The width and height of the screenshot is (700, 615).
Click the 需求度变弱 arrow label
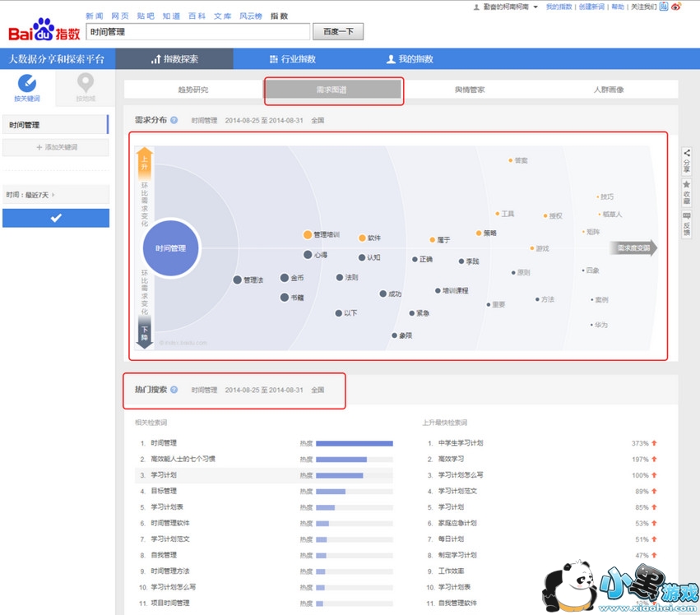(634, 248)
